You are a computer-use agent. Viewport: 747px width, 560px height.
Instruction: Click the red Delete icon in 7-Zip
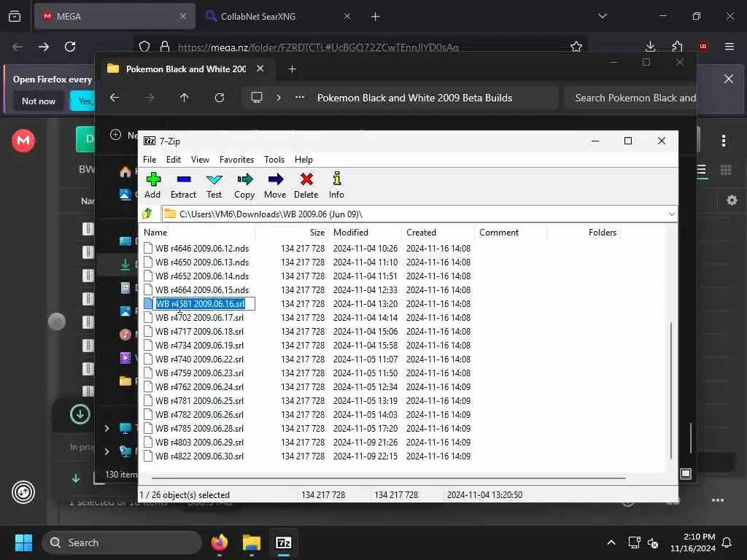pos(306,185)
